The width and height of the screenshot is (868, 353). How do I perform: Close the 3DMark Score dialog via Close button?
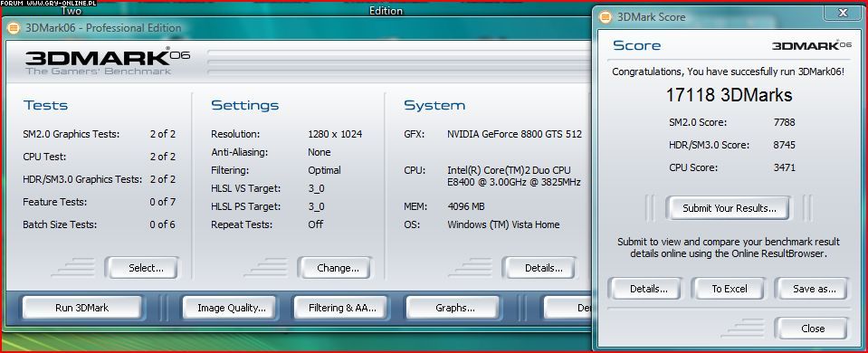(x=812, y=329)
